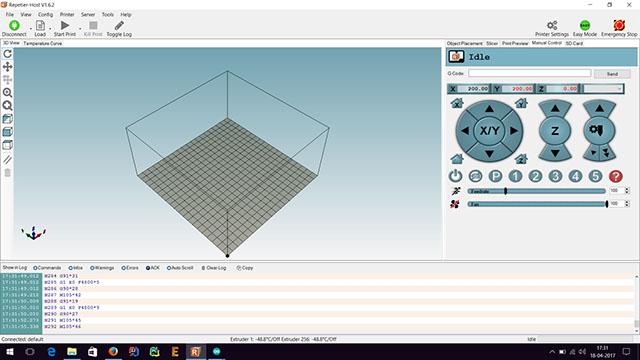Select the move viewpoint tool
640x360 pixels.
click(7, 67)
